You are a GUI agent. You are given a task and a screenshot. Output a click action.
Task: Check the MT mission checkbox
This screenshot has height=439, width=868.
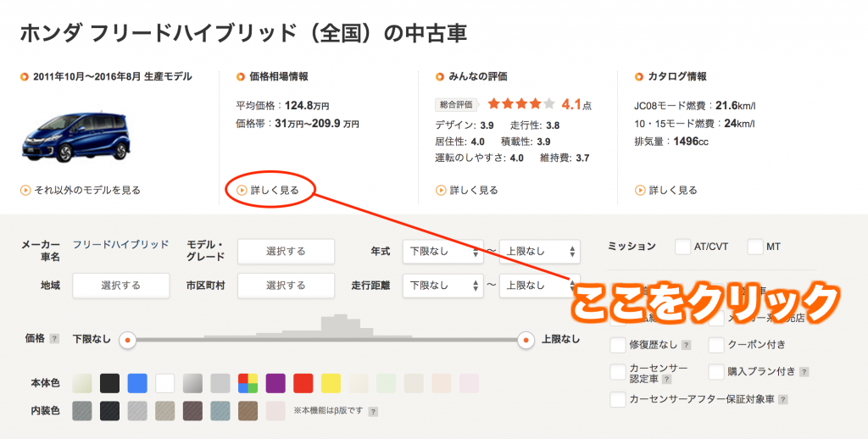(755, 247)
